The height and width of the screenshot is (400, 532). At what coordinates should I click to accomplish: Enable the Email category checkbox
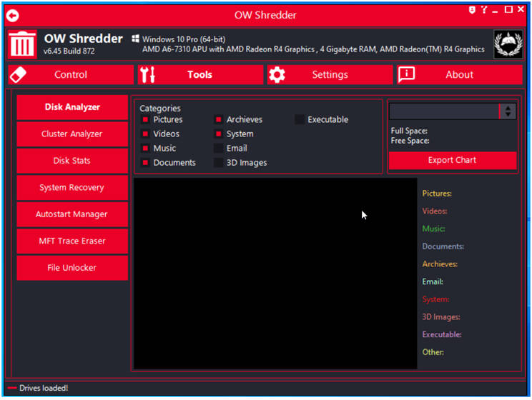point(219,148)
